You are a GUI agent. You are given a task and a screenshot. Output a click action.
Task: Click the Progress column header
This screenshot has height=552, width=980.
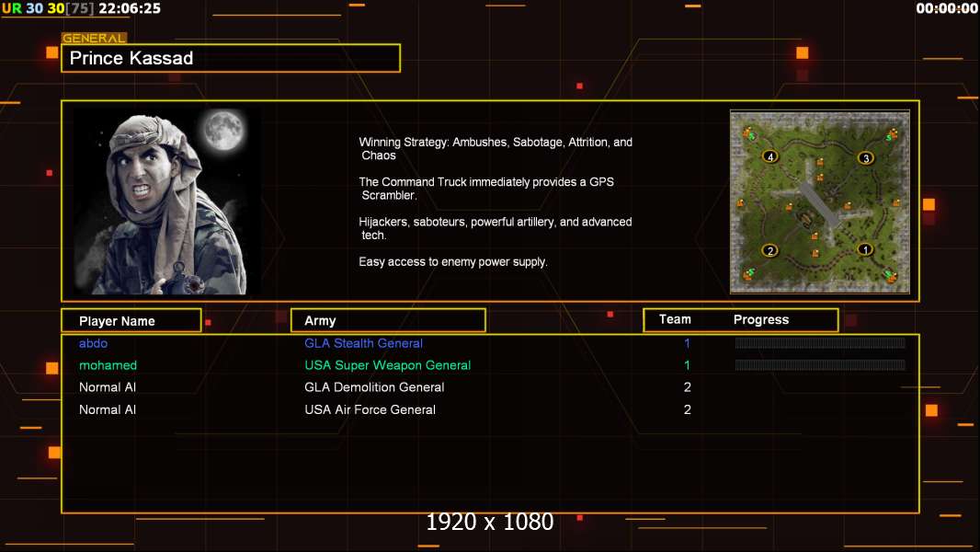(761, 319)
